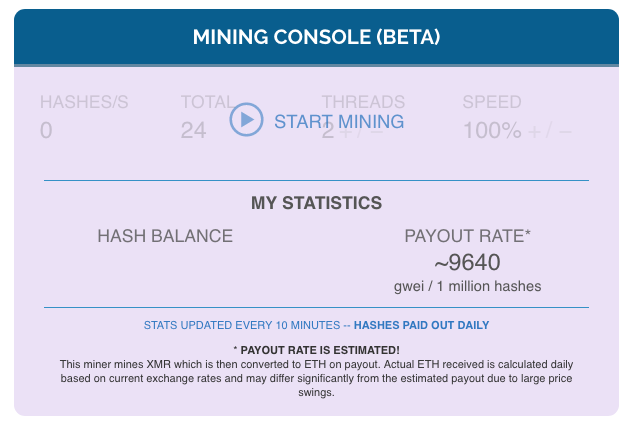Select the PAYOUT RATE* label
Viewport: 633px width, 424px height.
pos(467,236)
